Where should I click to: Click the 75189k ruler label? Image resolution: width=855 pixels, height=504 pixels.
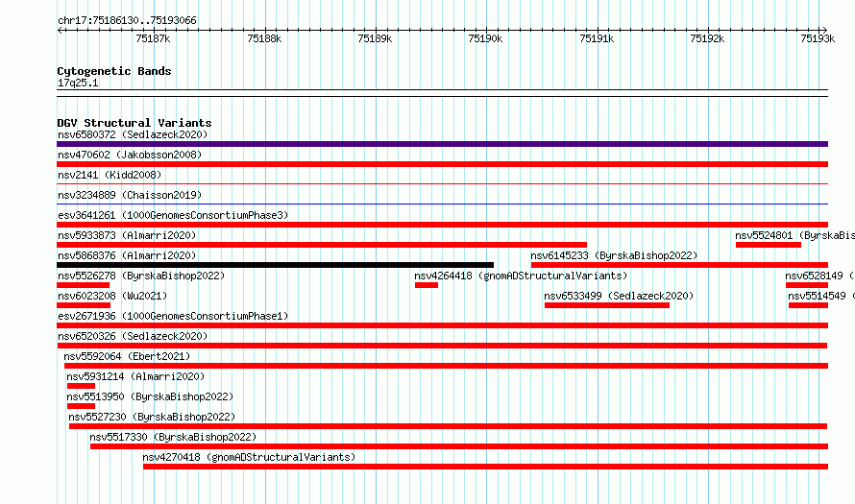click(376, 38)
